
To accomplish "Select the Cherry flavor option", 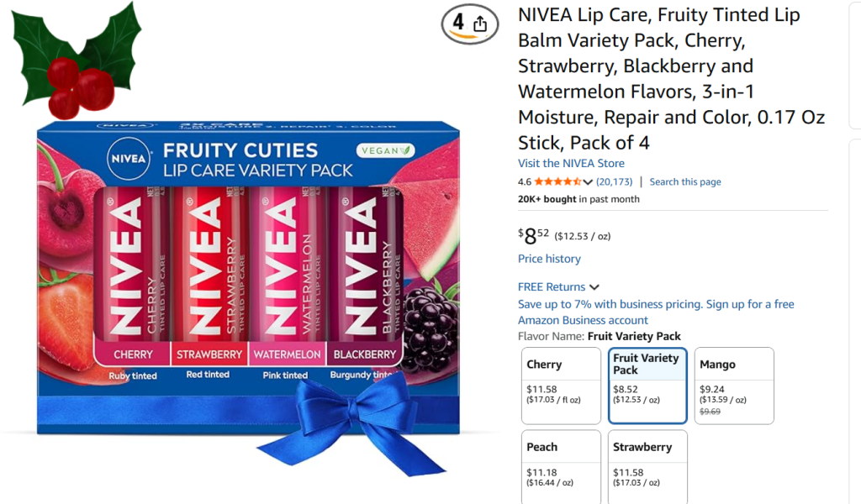I will 560,386.
